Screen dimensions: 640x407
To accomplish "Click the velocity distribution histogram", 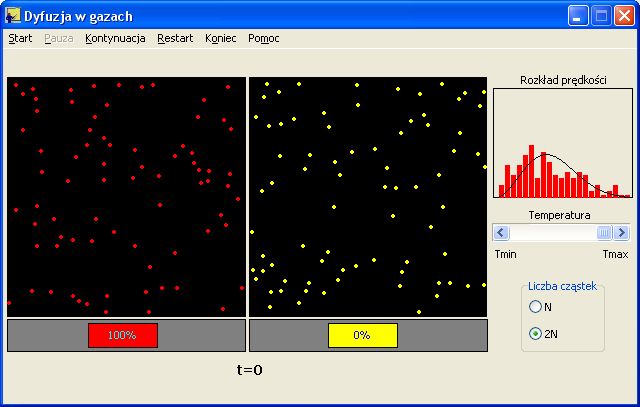I will click(x=562, y=143).
